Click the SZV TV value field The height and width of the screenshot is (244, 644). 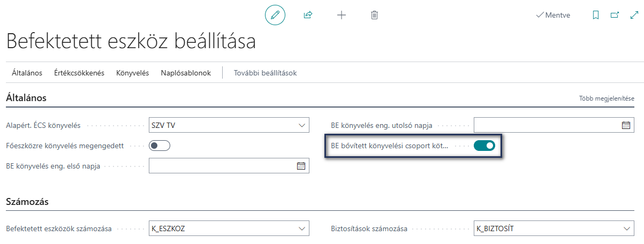click(x=229, y=125)
